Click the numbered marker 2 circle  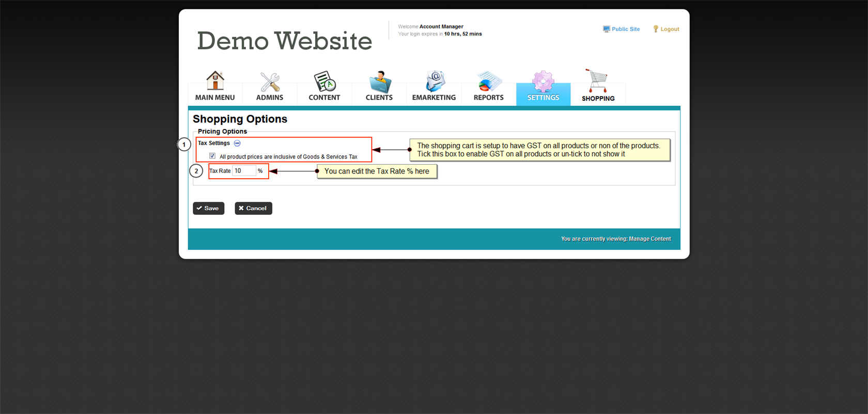[x=196, y=171]
